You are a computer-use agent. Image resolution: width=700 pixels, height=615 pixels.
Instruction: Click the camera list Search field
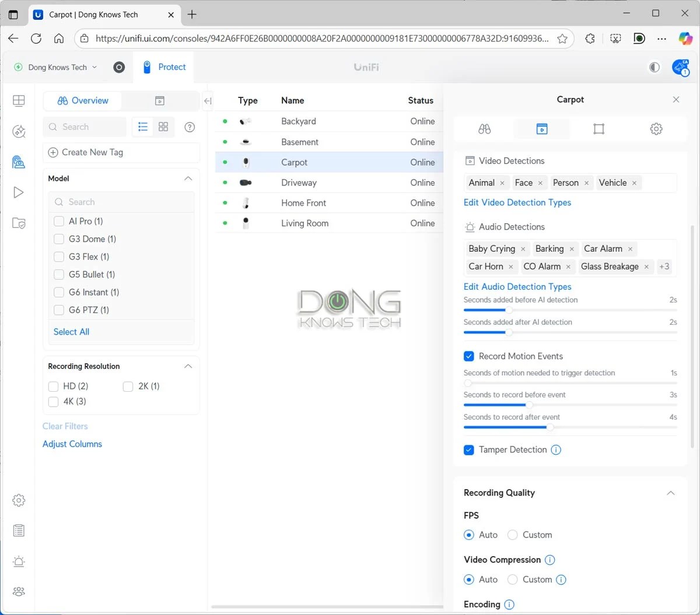pos(85,126)
